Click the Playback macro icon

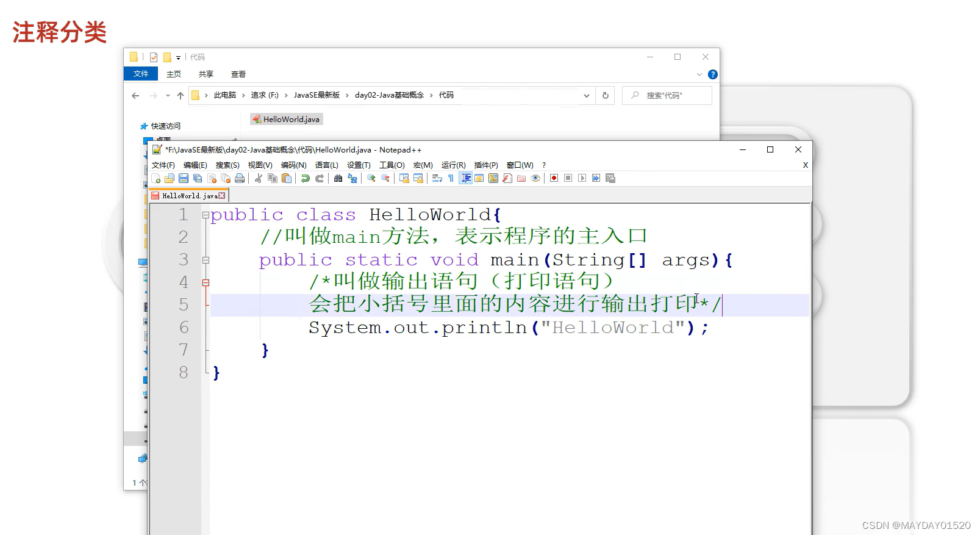pos(582,178)
